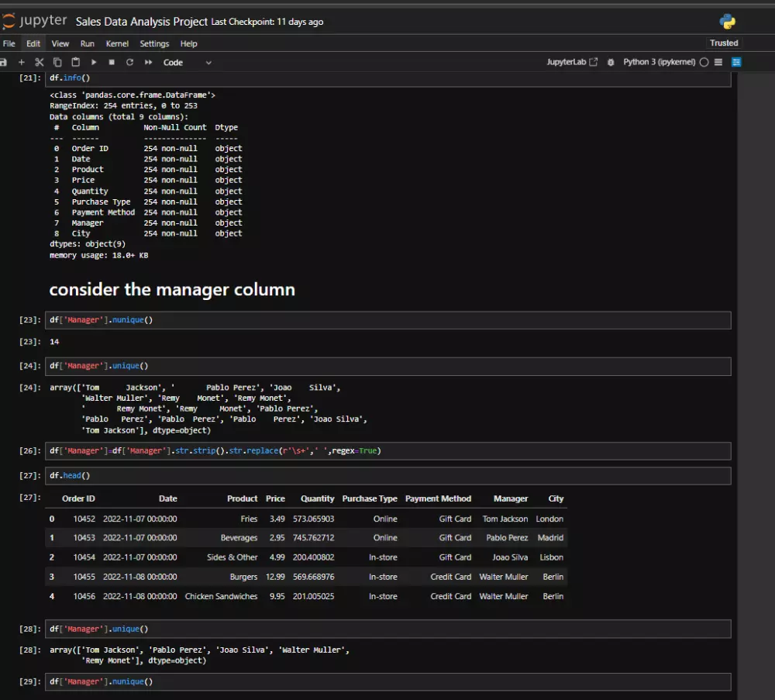The height and width of the screenshot is (700, 775).
Task: Run the selected cell with play icon
Action: pos(94,62)
